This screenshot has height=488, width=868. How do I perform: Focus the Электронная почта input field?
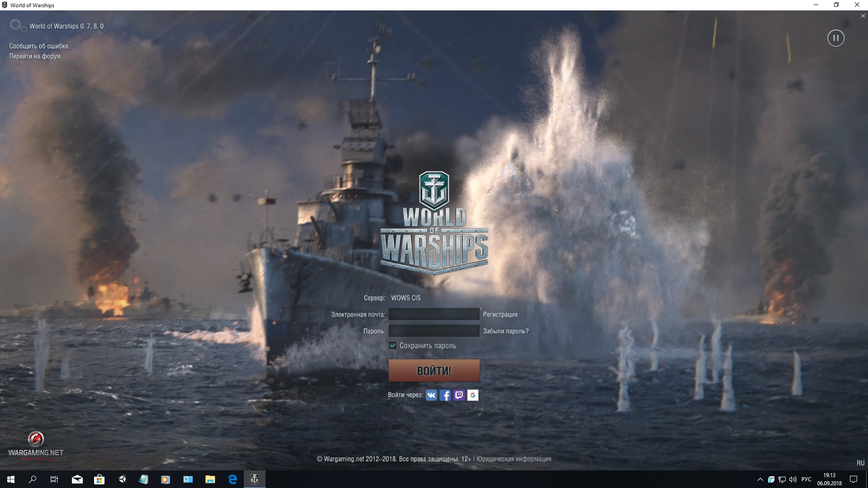click(434, 314)
